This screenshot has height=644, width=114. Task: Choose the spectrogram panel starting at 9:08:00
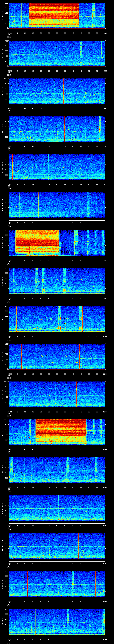[x=57, y=280]
